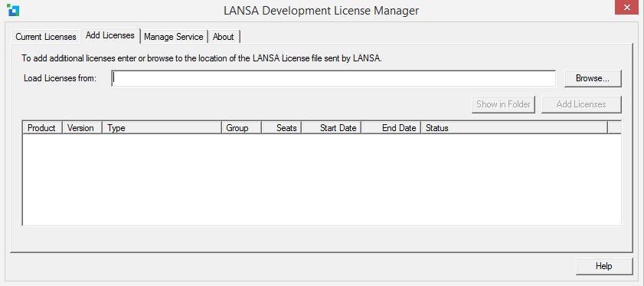The height and width of the screenshot is (286, 644).
Task: Sort by the Seats column header
Action: (282, 128)
